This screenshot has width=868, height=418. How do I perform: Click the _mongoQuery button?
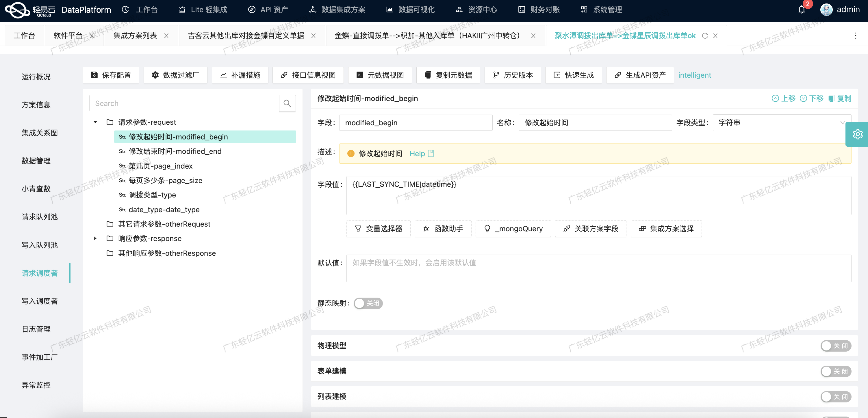pyautogui.click(x=513, y=229)
